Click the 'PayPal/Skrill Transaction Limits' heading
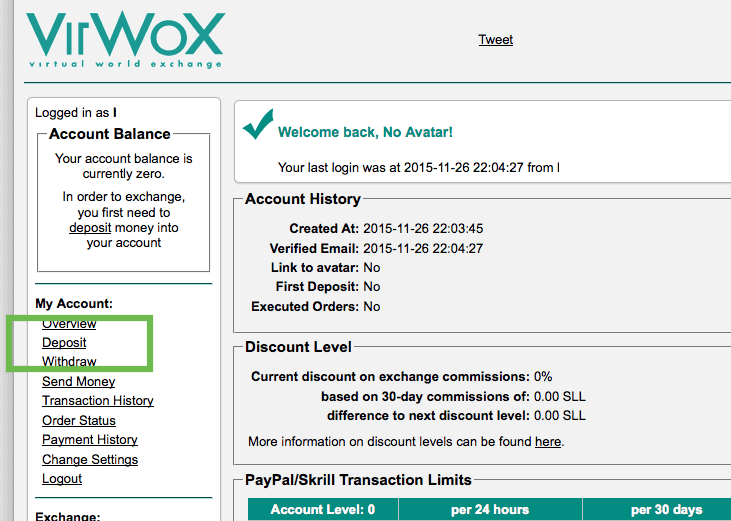The height and width of the screenshot is (521, 731). (x=358, y=480)
